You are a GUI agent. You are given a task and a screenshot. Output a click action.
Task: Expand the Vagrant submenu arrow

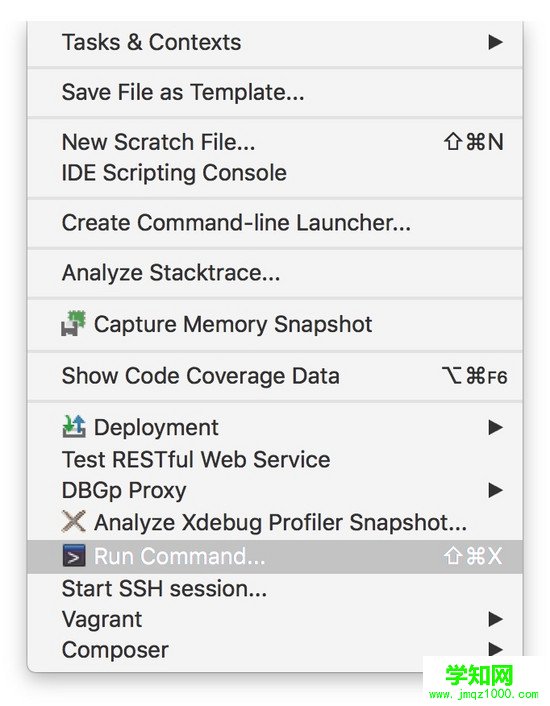pyautogui.click(x=495, y=619)
